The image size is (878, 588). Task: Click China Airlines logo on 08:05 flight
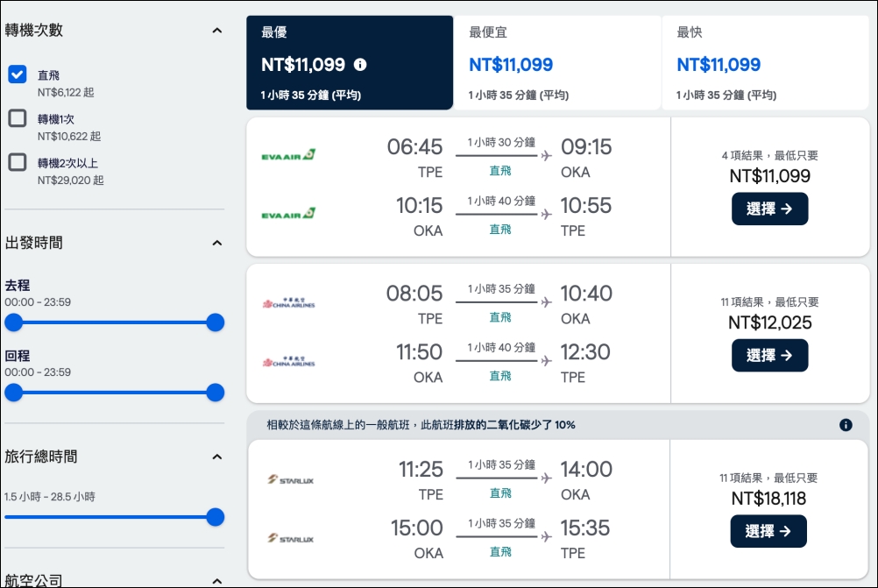tap(288, 303)
